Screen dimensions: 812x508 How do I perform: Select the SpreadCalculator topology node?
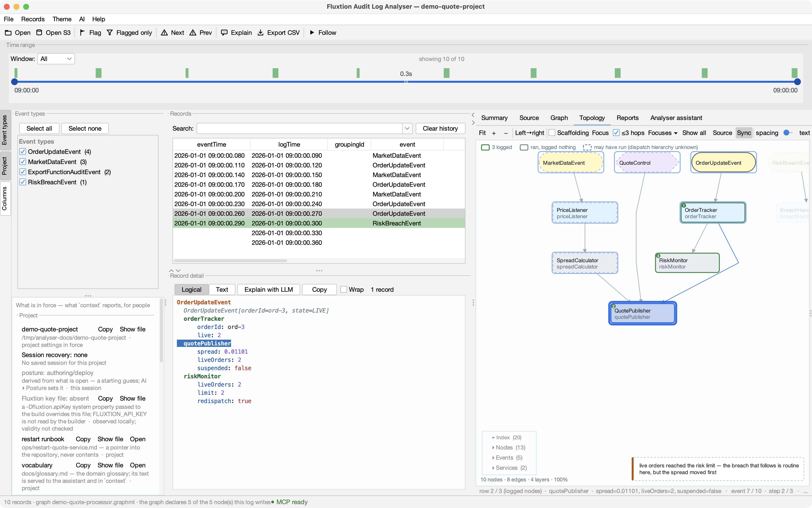(x=585, y=263)
